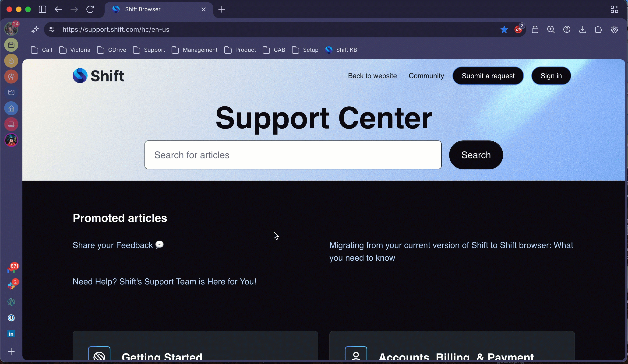Image resolution: width=628 pixels, height=364 pixels.
Task: Open LinkedIn app in sidebar
Action: [11, 334]
